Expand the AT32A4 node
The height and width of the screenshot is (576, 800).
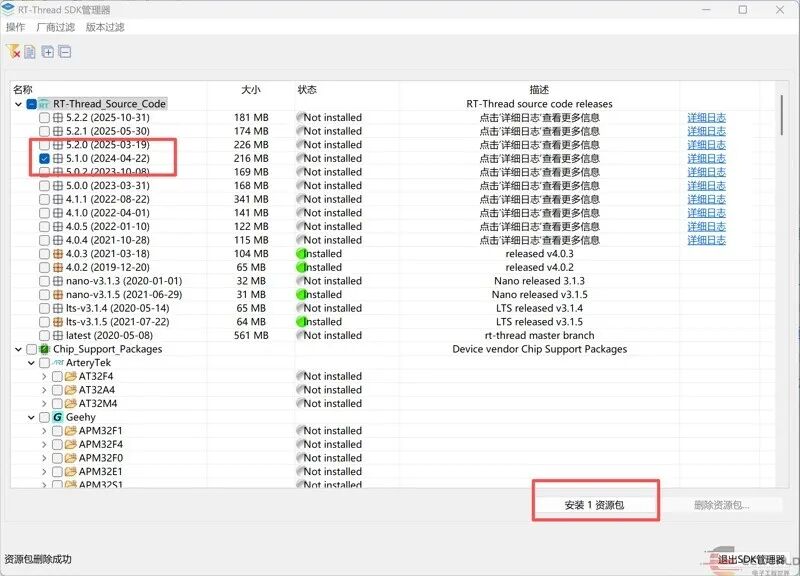(x=44, y=390)
